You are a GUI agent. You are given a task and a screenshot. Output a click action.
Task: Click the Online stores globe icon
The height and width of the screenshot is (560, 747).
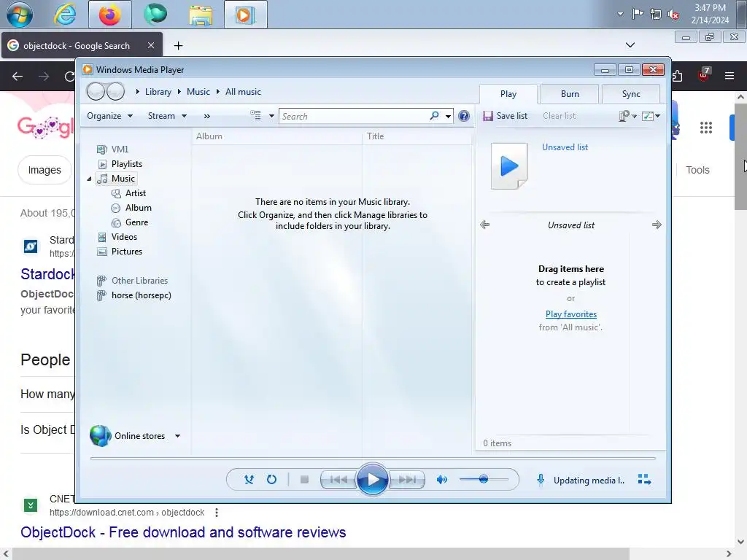pyautogui.click(x=101, y=436)
